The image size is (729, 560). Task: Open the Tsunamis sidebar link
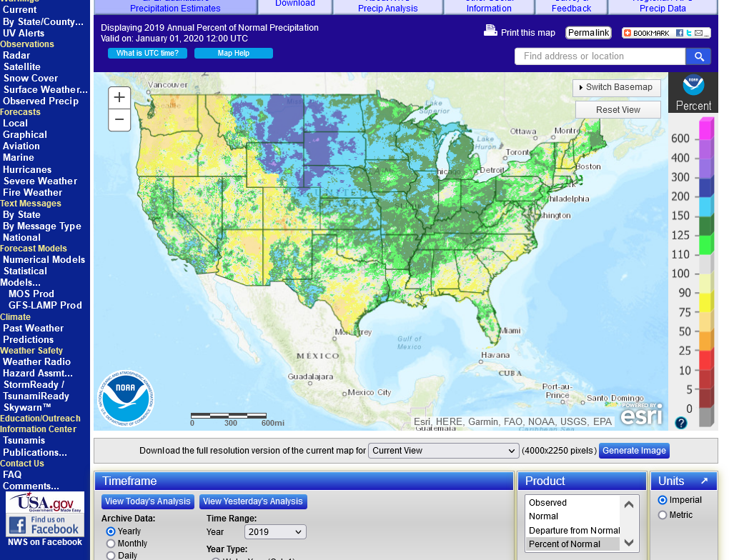pyautogui.click(x=24, y=441)
